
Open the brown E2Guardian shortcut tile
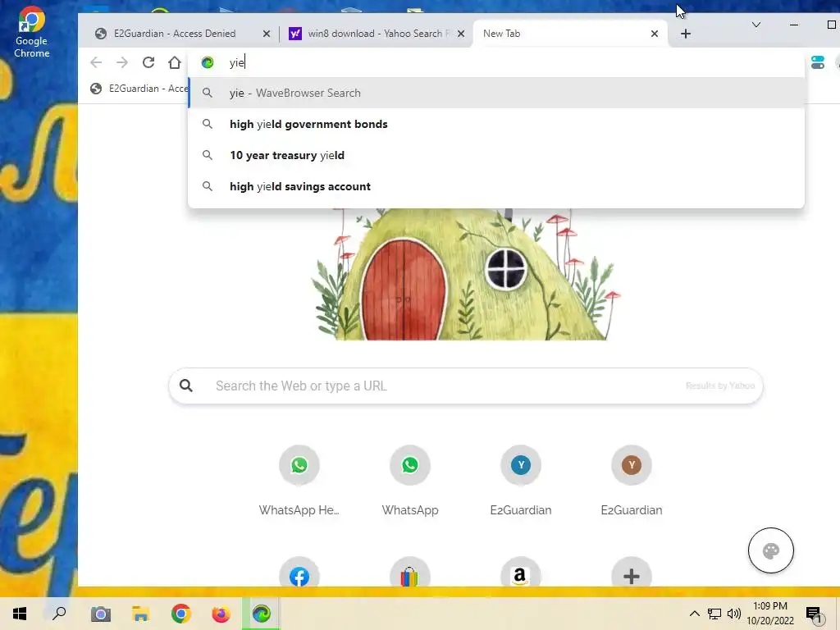tap(632, 481)
